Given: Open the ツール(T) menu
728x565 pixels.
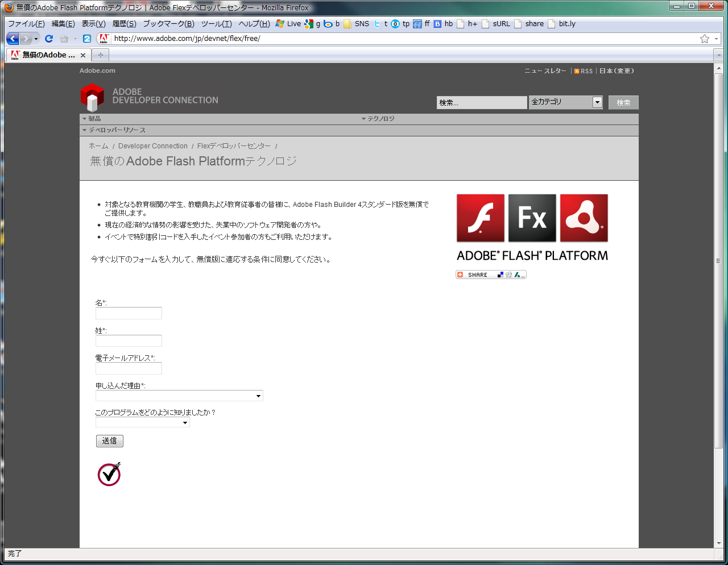Looking at the screenshot, I should (216, 24).
